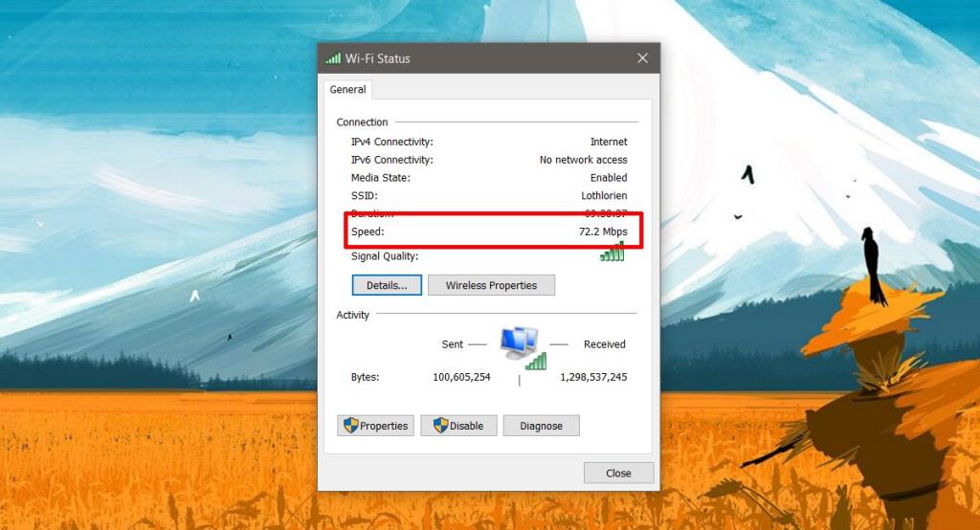Click the Connection section heading
980x530 pixels.
tap(362, 121)
